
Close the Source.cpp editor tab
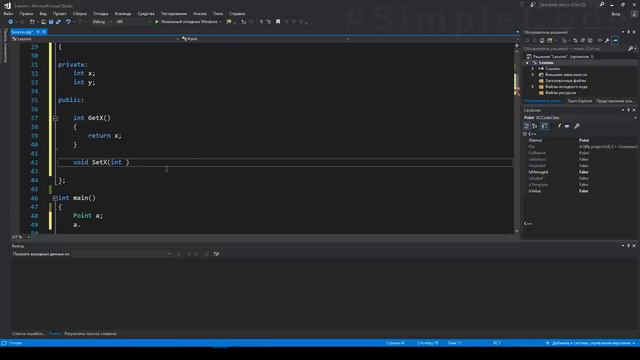[44, 32]
